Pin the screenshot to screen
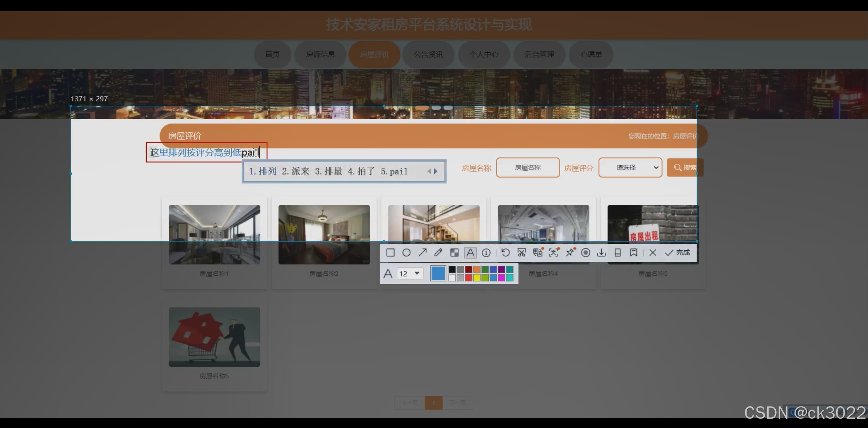Screen dimensions: 868x428 [569, 253]
